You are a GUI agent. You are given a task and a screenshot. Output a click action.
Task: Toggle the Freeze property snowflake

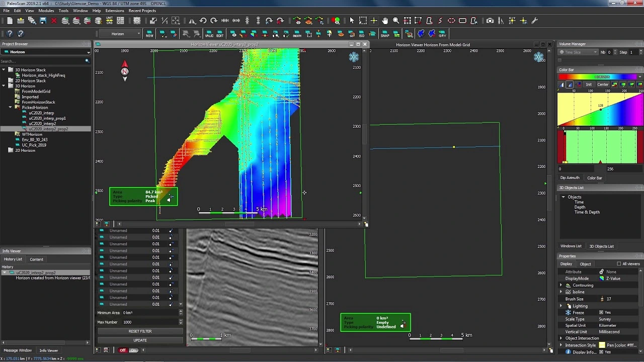[568, 313]
